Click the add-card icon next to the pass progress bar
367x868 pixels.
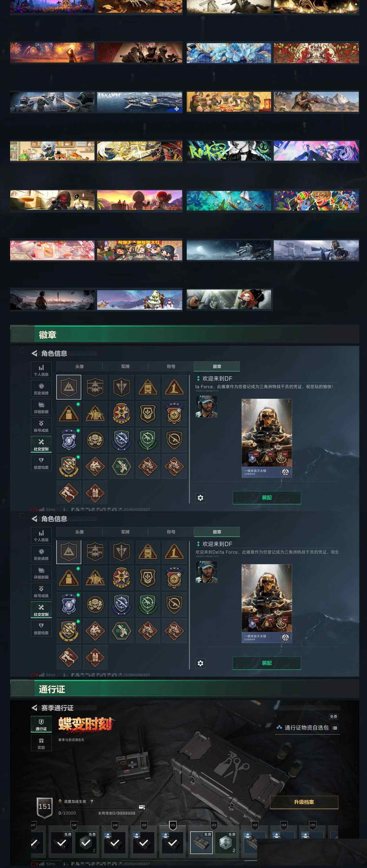[142, 807]
